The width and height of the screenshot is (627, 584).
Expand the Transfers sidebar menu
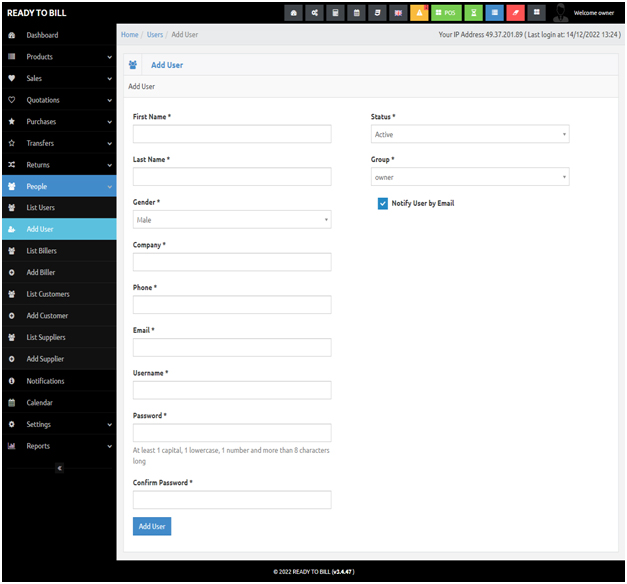coord(59,143)
